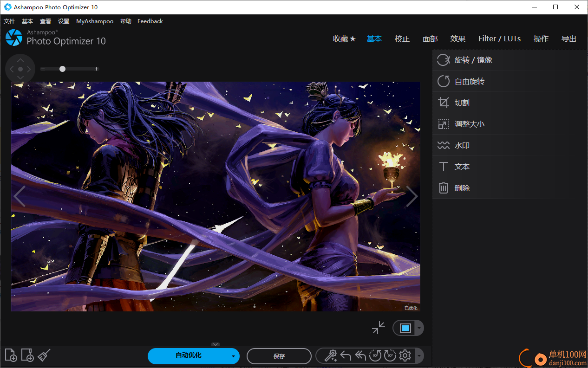Open the MyAshampoo menu
Image resolution: width=588 pixels, height=368 pixels.
click(x=95, y=21)
